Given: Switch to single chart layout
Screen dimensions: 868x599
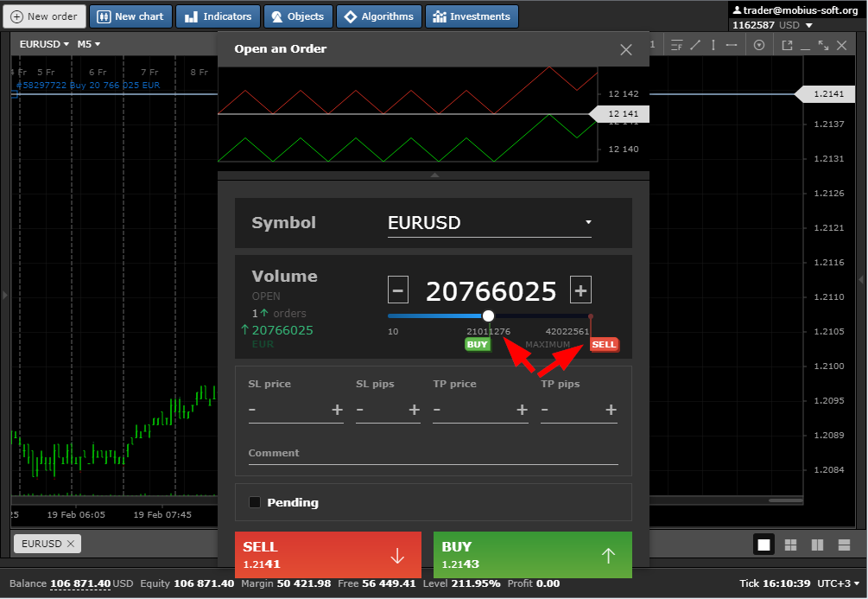Looking at the screenshot, I should (764, 545).
